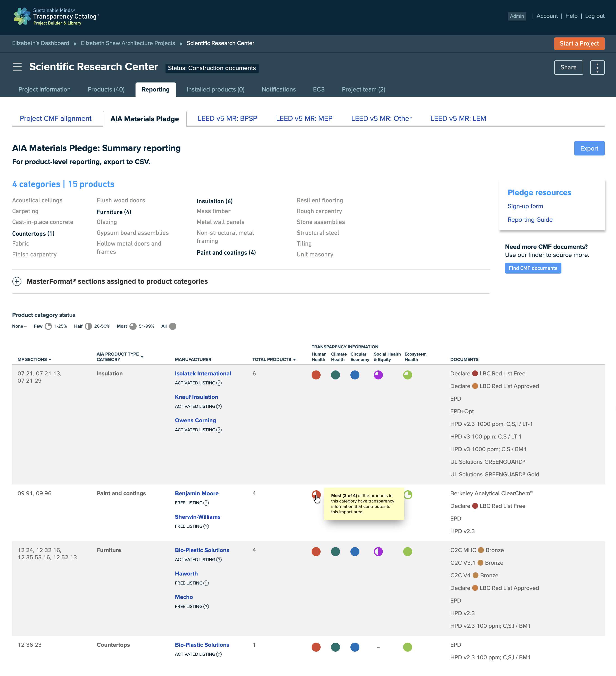Click Furniture Bio-Plastic Solutions listing help icon
Viewport: 616px width, 676px height.
[x=219, y=560]
